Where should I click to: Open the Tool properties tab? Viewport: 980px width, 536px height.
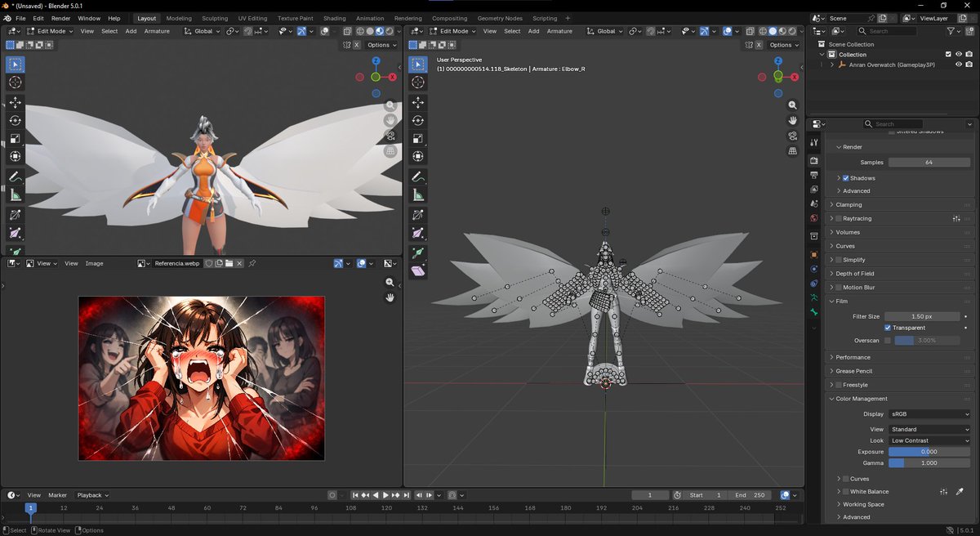tap(813, 142)
